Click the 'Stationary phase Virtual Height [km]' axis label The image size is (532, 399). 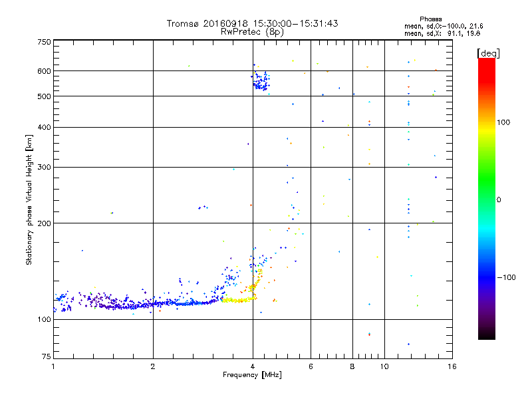pos(29,199)
